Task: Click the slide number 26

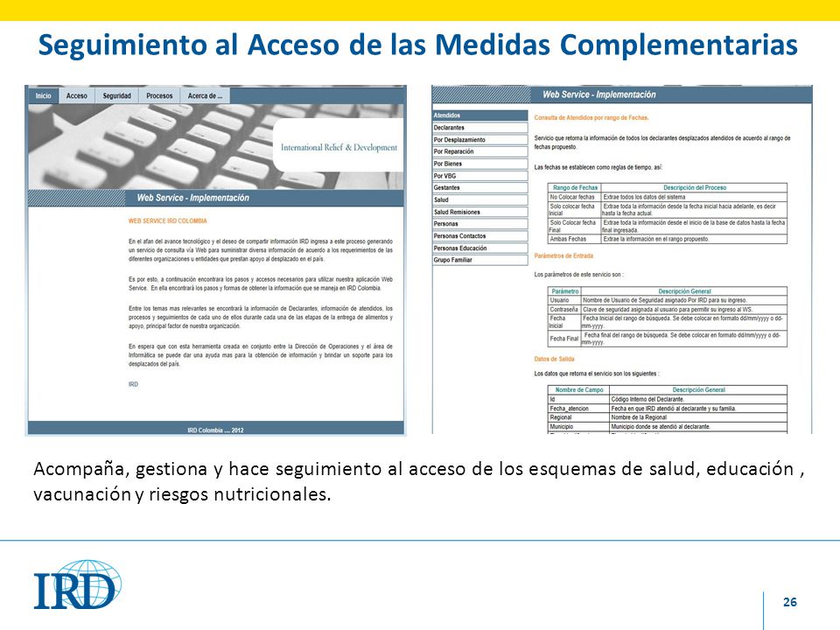Action: pos(789,602)
